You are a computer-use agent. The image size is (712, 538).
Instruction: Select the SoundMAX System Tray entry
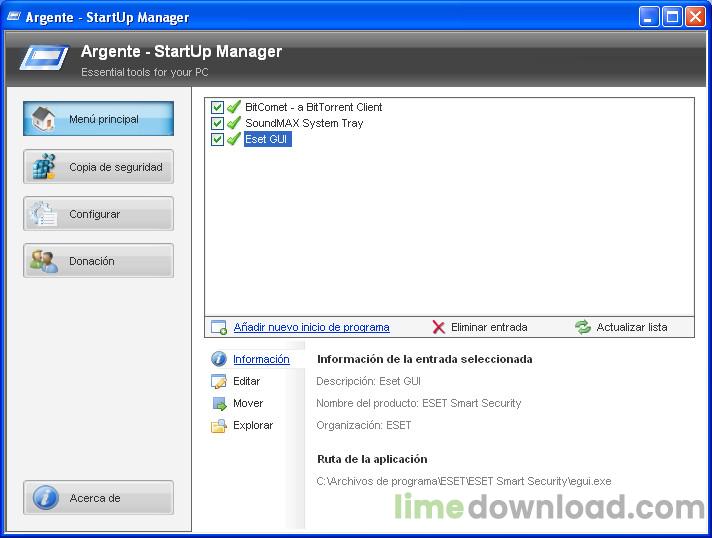coord(304,123)
